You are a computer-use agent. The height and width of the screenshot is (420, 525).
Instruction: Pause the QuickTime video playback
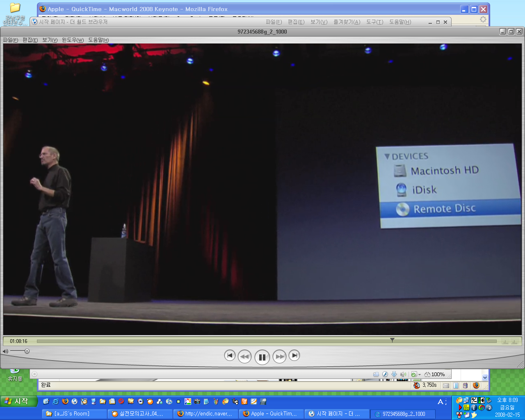(262, 357)
